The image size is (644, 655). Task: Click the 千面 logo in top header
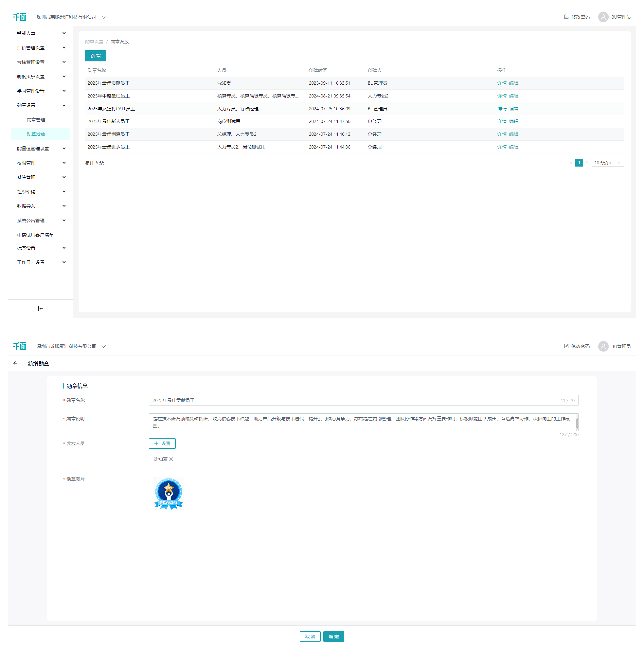point(20,17)
